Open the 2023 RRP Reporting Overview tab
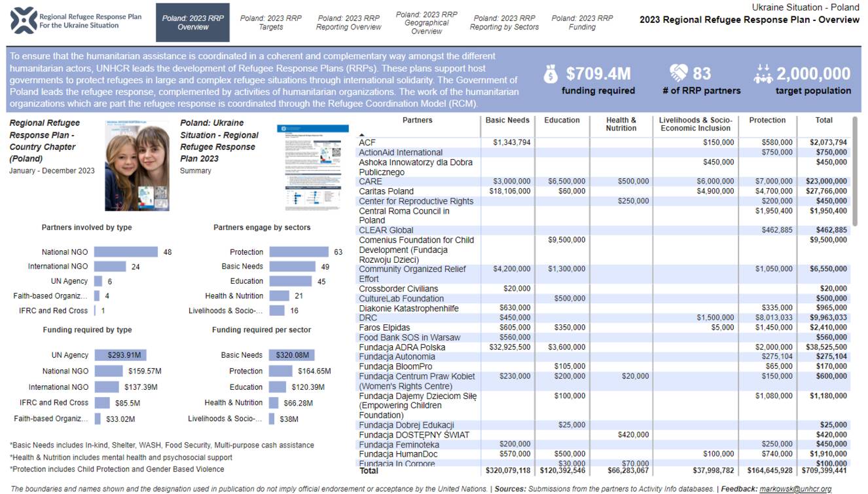 pos(348,22)
